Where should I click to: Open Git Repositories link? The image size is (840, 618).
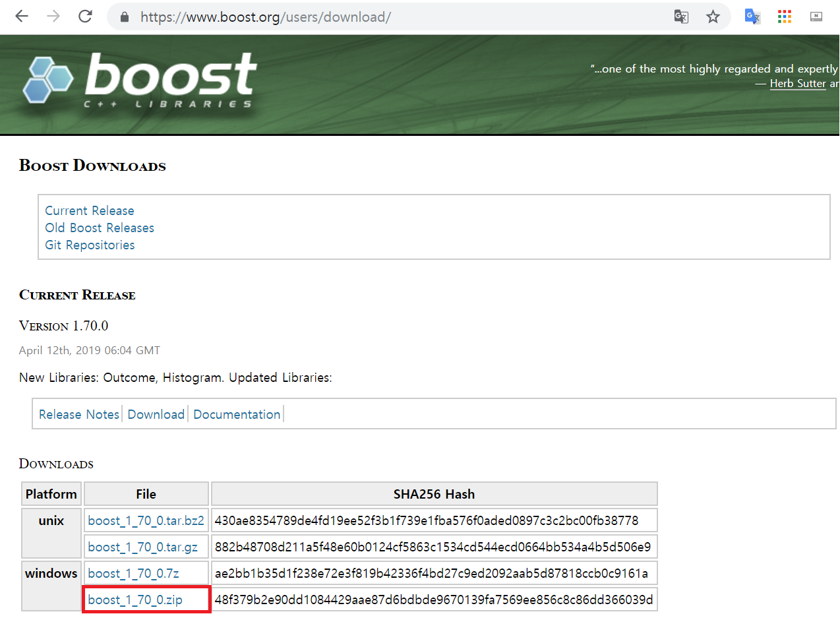(x=90, y=245)
